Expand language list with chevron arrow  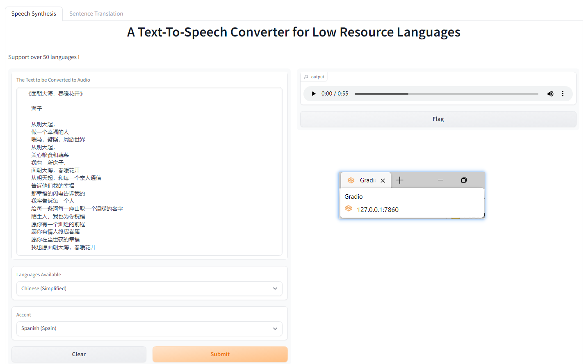click(x=275, y=289)
